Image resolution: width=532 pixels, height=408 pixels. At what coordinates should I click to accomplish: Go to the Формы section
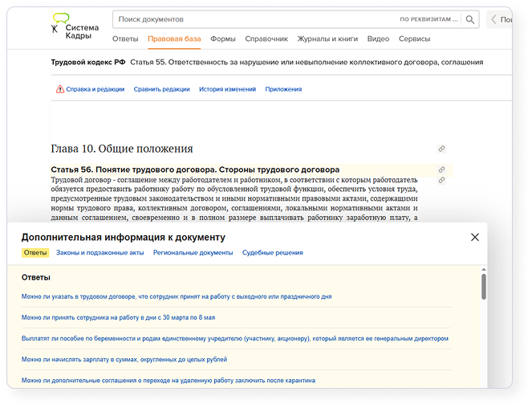tap(222, 39)
